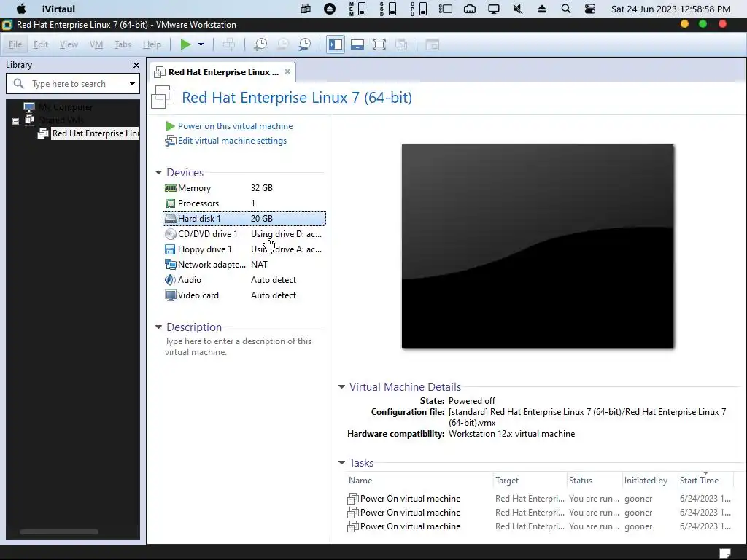The width and height of the screenshot is (747, 560).
Task: Click the revert to snapshot toolbar icon
Action: click(283, 44)
